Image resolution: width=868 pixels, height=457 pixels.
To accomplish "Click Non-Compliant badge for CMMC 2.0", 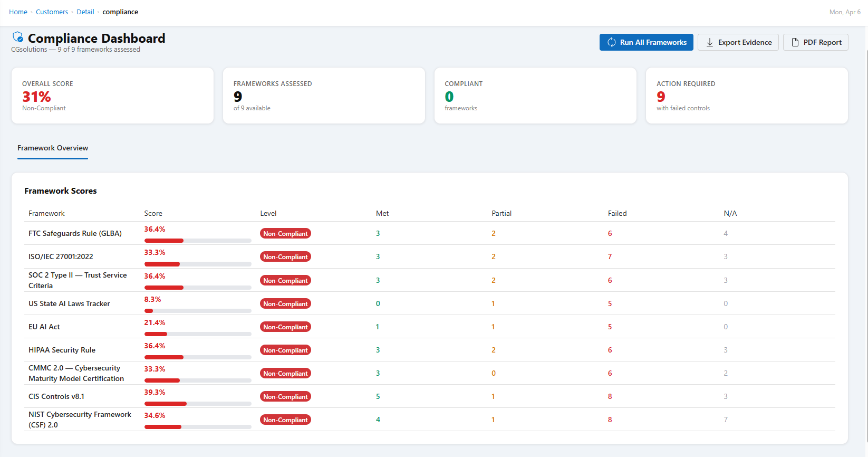I will pyautogui.click(x=285, y=373).
